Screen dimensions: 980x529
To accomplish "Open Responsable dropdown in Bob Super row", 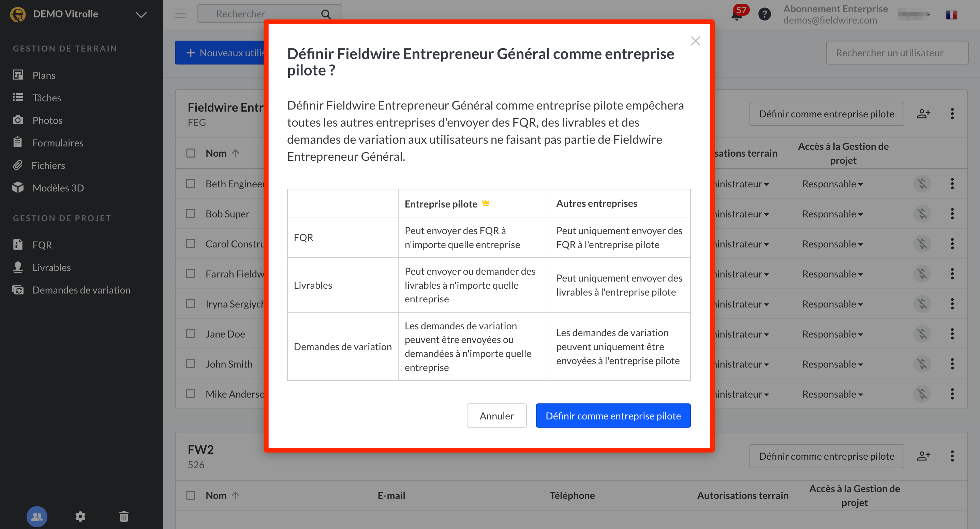I will point(832,214).
